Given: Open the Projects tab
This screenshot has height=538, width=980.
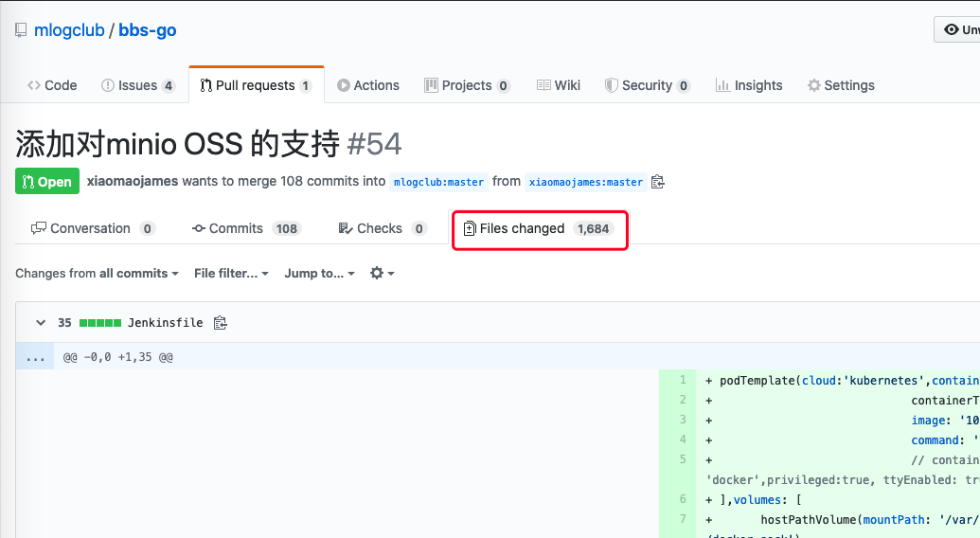Looking at the screenshot, I should pos(467,85).
